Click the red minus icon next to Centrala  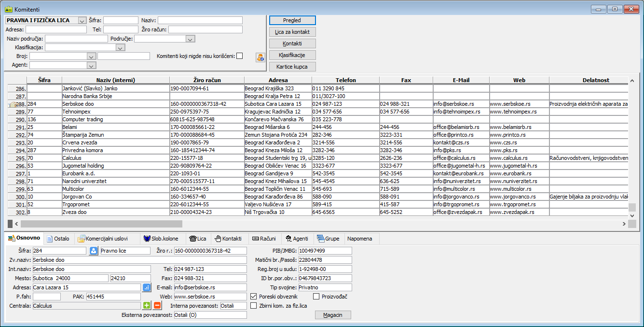pos(157,305)
